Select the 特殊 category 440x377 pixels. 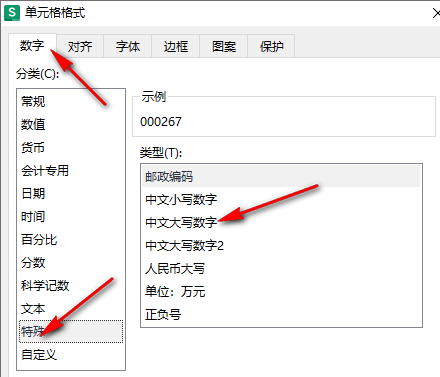tap(71, 332)
